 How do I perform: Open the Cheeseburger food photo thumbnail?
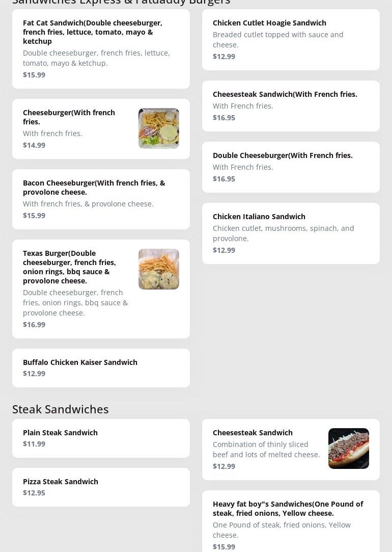click(158, 128)
